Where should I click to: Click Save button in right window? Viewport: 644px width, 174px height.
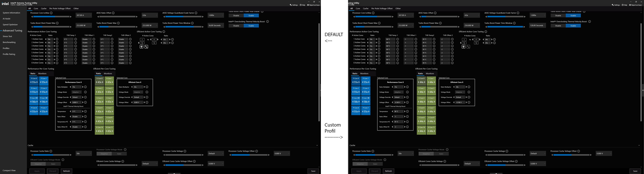tap(635, 171)
